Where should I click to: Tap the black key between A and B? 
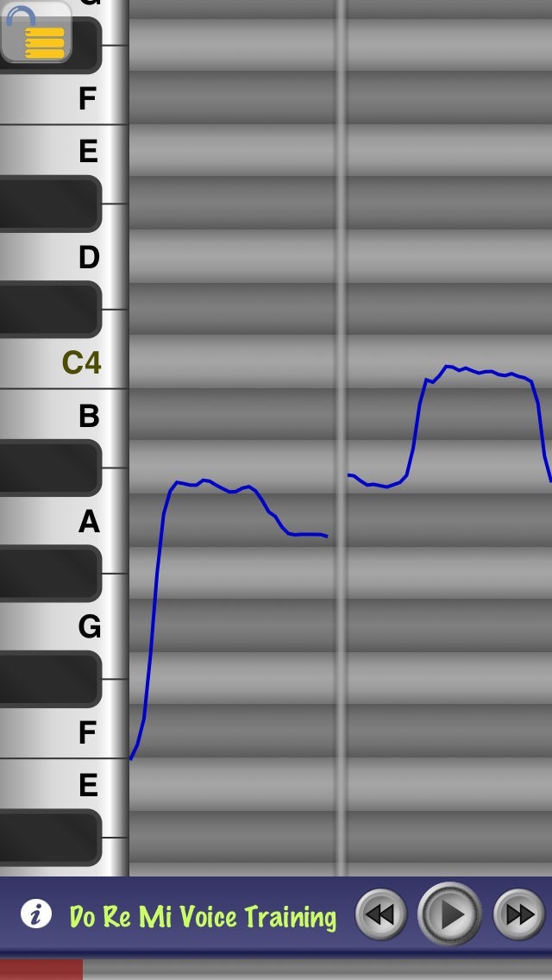point(50,468)
